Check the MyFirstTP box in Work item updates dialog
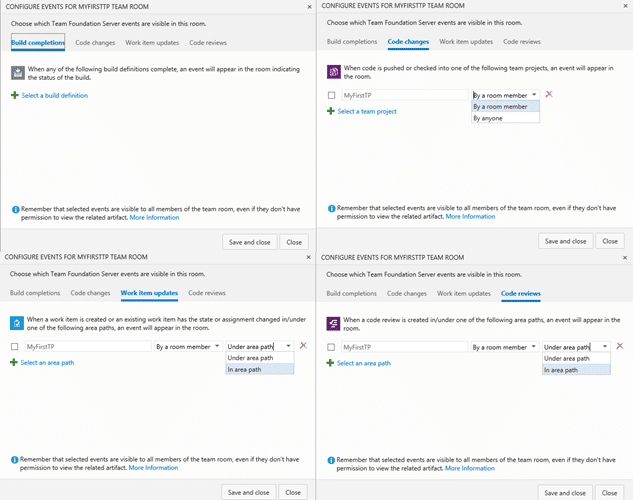Screen dimensions: 633x500 (x=15, y=347)
